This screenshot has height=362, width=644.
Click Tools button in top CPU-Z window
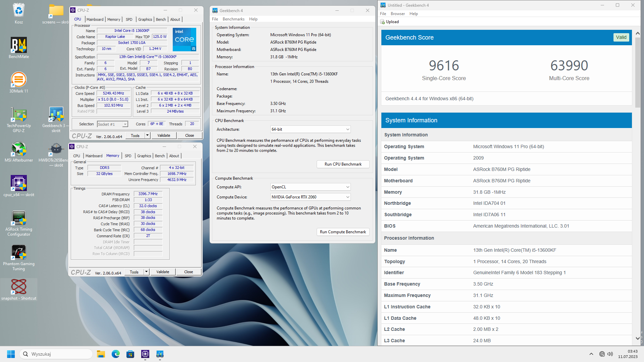coord(135,135)
